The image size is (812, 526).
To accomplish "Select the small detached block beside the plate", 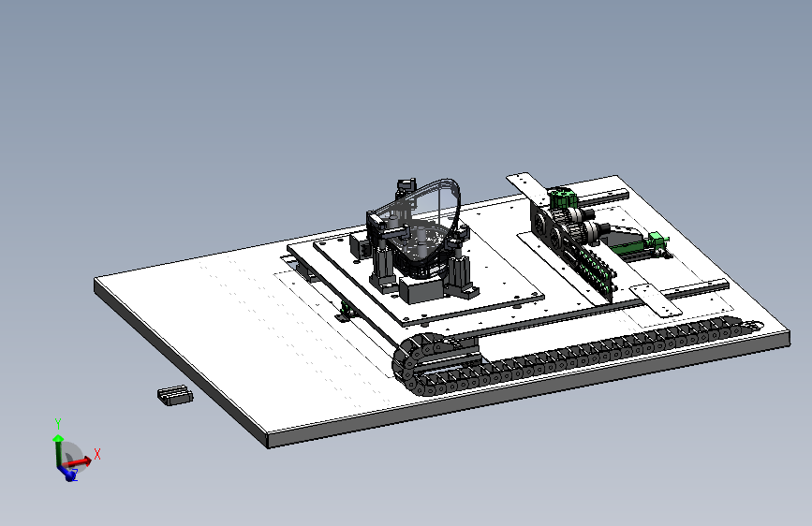I will [175, 396].
